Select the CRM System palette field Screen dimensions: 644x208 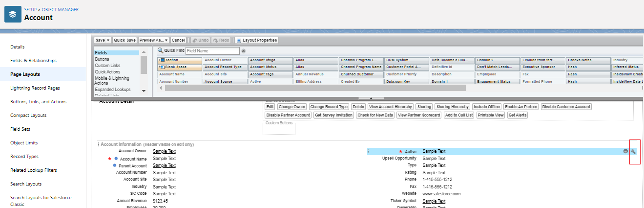407,60
